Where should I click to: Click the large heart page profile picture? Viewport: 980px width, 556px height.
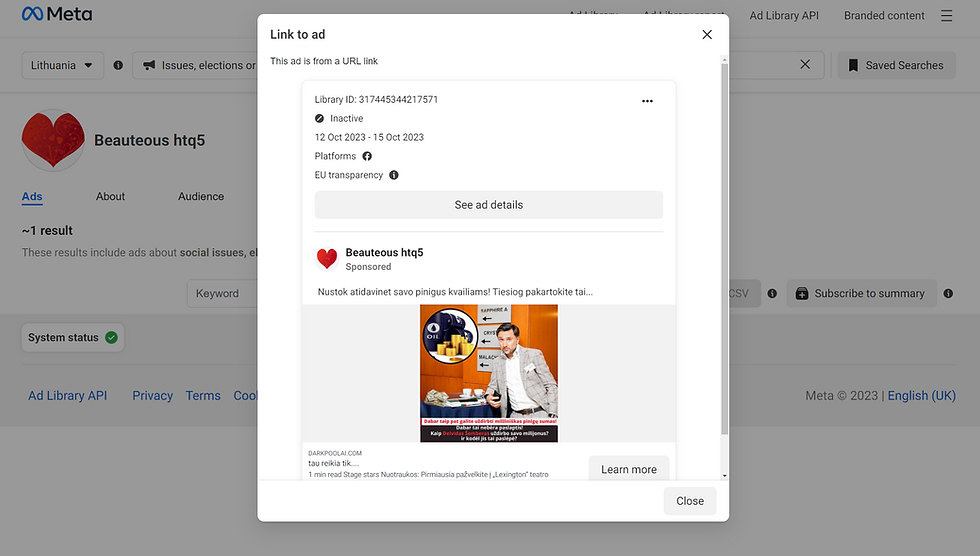click(x=53, y=140)
